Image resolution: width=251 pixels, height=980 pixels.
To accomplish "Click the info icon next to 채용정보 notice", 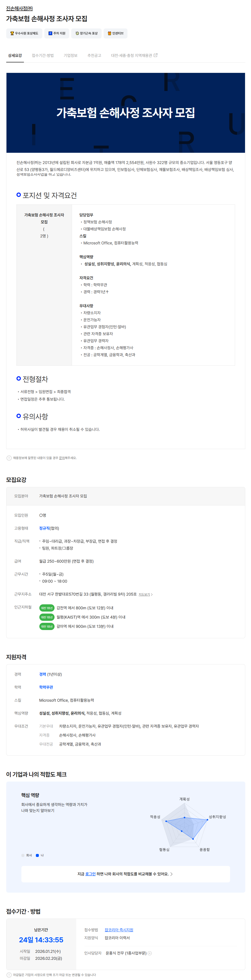I will click(x=9, y=458).
